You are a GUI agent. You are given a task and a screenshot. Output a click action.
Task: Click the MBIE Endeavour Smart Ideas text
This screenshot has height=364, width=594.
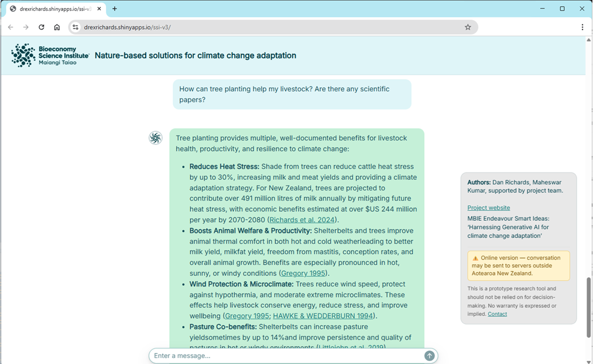(508, 227)
